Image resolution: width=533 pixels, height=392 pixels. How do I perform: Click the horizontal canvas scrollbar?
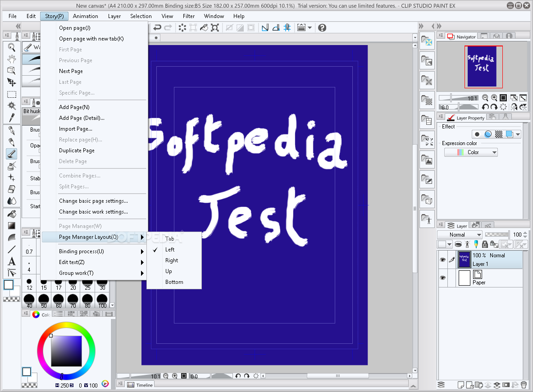pos(337,376)
